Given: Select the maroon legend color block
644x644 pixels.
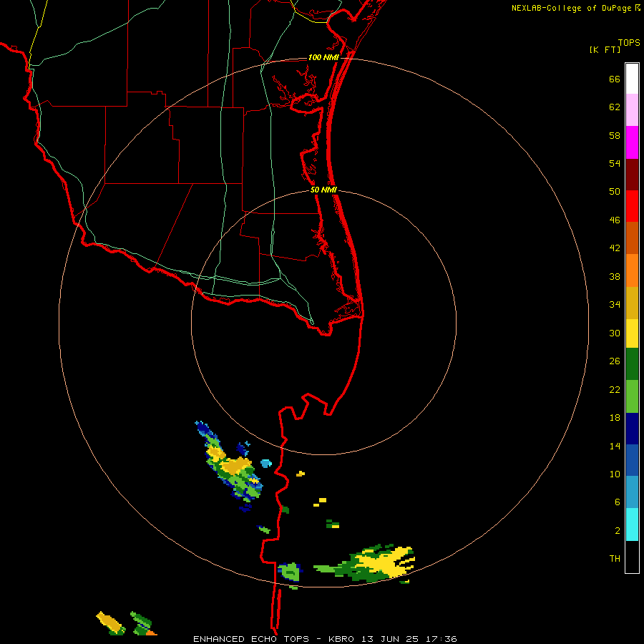Looking at the screenshot, I should pyautogui.click(x=632, y=175).
